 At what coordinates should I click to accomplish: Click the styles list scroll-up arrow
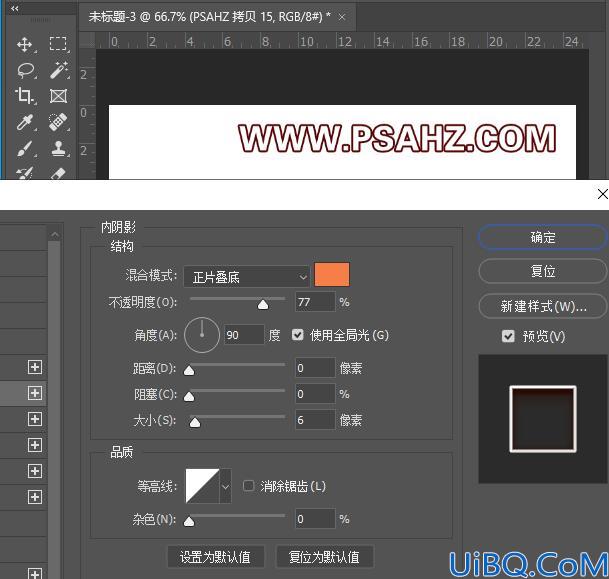tap(55, 234)
